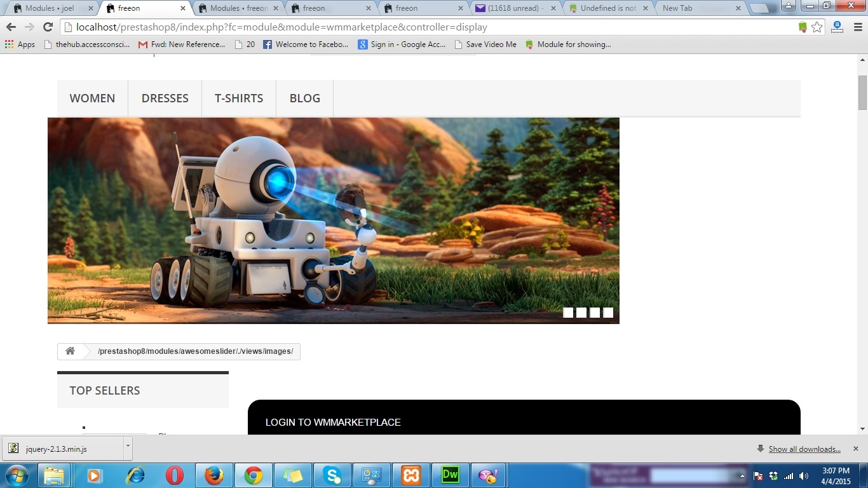The image size is (868, 488).
Task: Bookmark this page with the star icon
Action: (x=817, y=27)
